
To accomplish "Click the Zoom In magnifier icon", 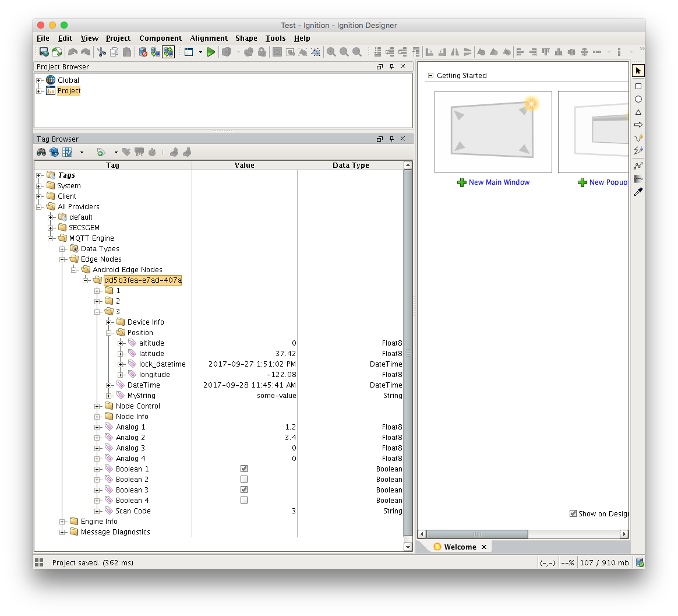I will 331,52.
